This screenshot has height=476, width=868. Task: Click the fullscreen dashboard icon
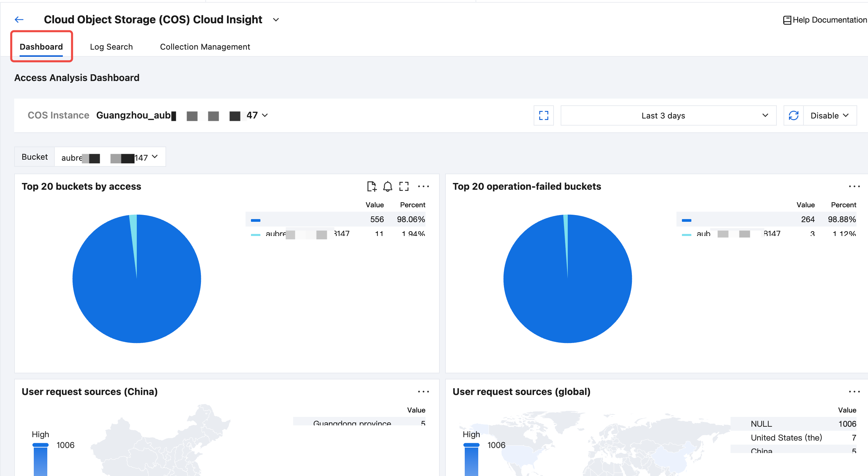543,115
